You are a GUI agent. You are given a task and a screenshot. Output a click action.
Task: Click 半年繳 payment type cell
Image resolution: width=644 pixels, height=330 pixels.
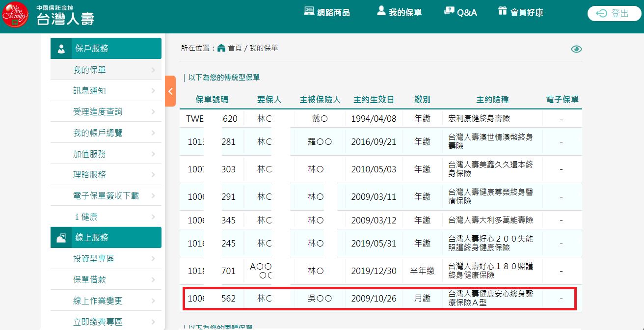(x=423, y=271)
